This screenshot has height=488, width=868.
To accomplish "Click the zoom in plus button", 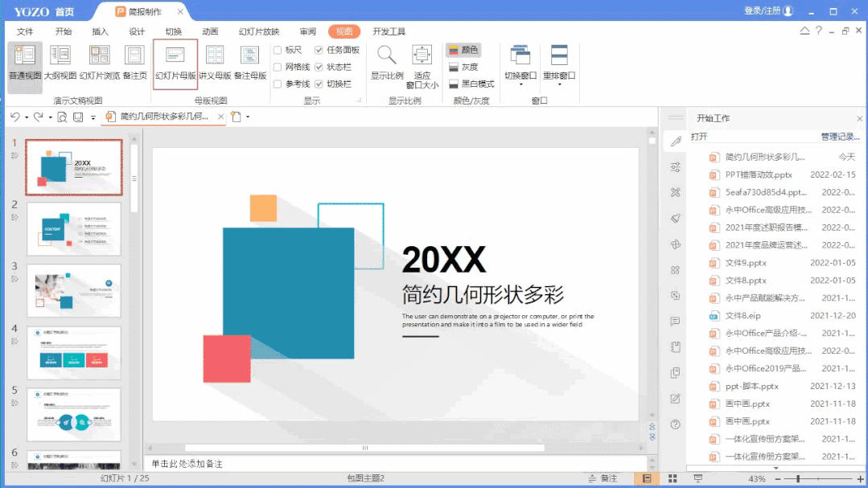I will [860, 478].
